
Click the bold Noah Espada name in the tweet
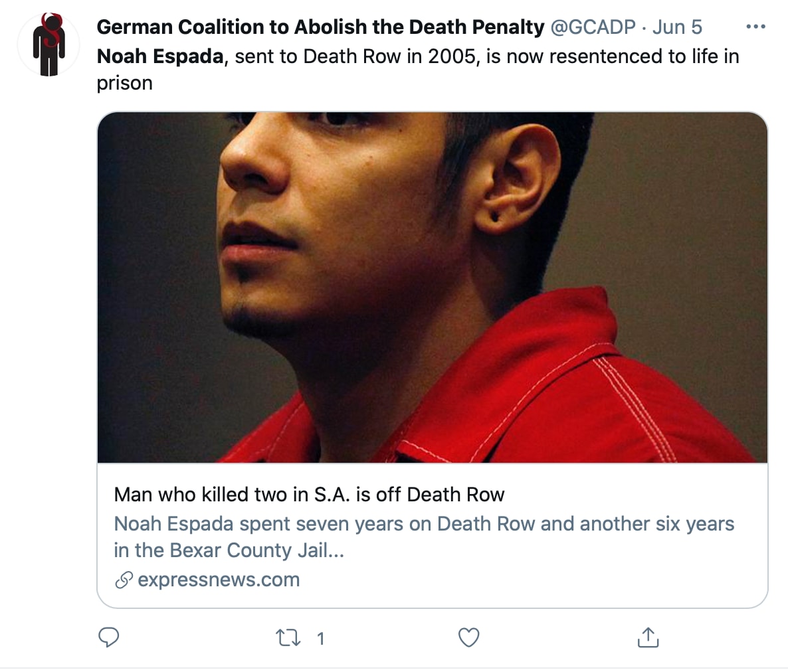[x=160, y=56]
